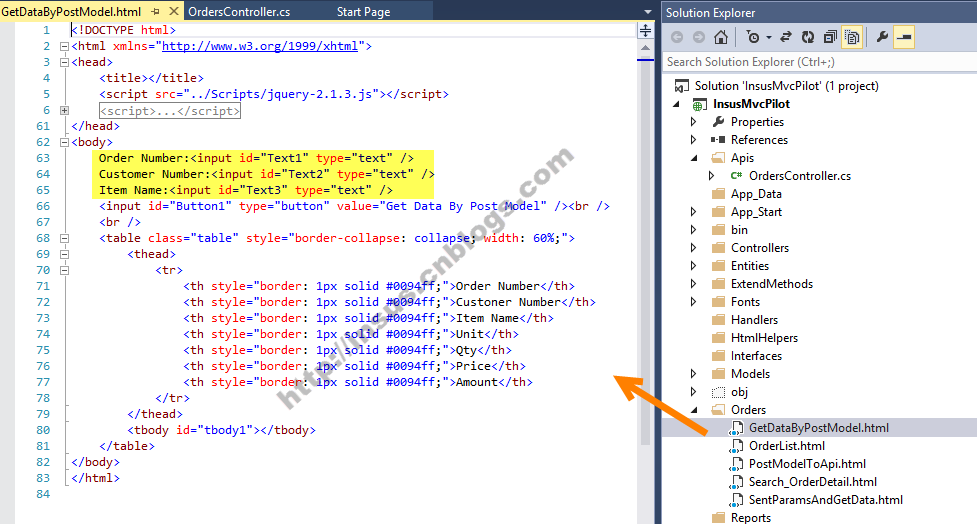
Task: Click the solution icon beside 'InsusMvcPilot' solution
Action: coord(682,86)
